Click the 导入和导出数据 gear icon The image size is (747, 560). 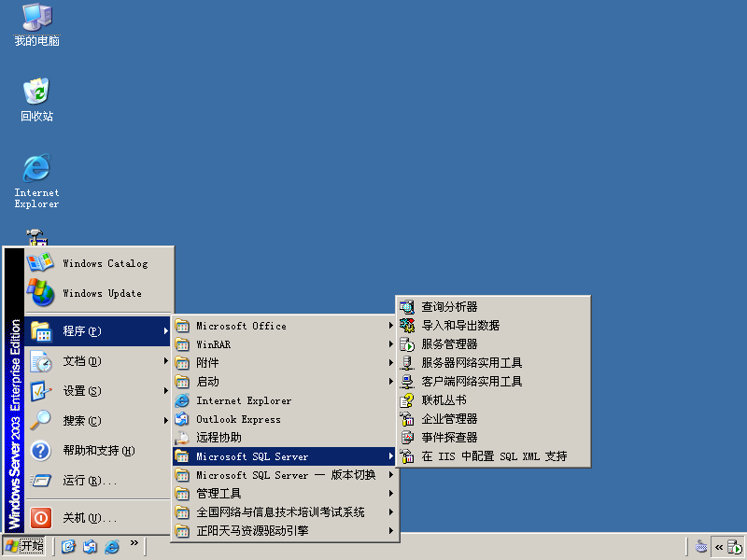click(407, 326)
